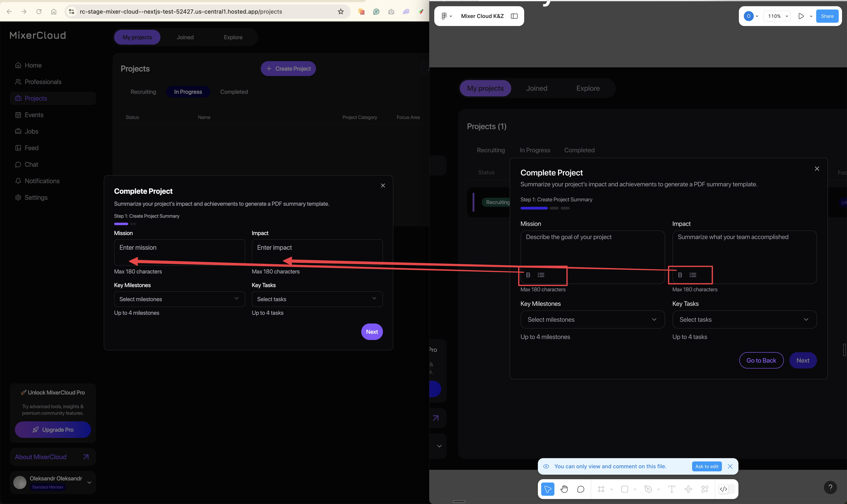Click the bold icon in Mission field
Screen dimensions: 847x504
528,275
